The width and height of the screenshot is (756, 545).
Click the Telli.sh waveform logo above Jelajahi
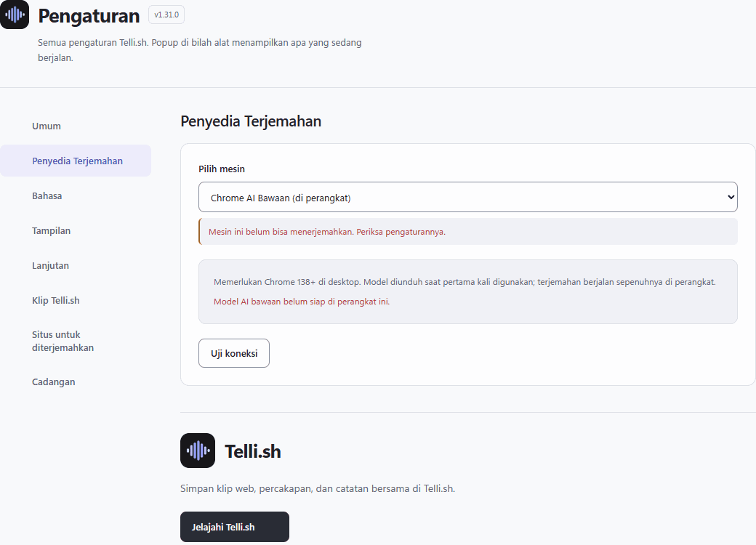tap(198, 451)
